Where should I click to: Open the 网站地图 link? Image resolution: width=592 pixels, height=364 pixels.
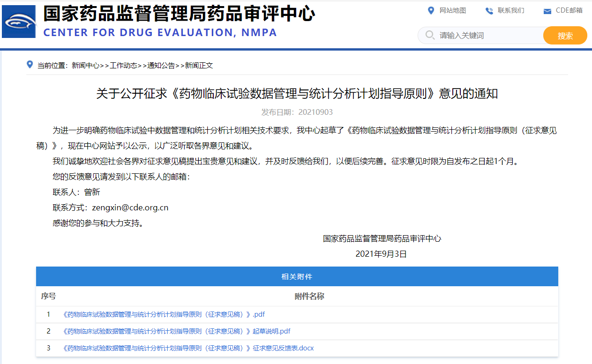coord(453,10)
